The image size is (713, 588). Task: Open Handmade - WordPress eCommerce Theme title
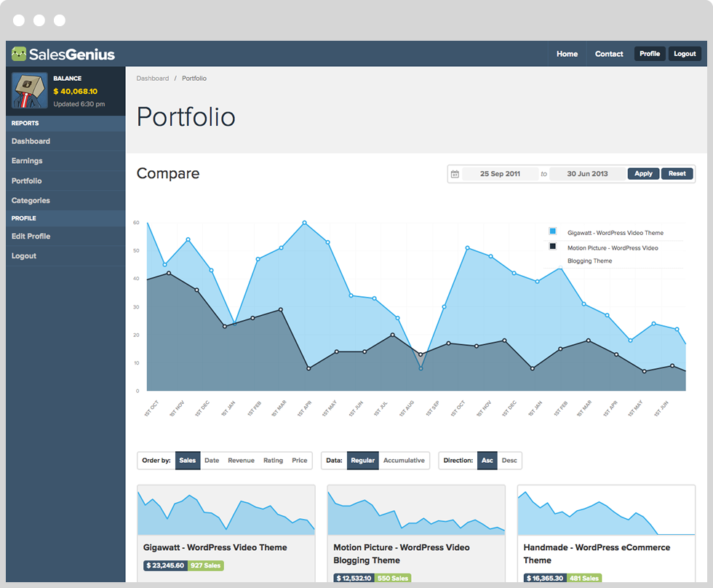tap(597, 554)
